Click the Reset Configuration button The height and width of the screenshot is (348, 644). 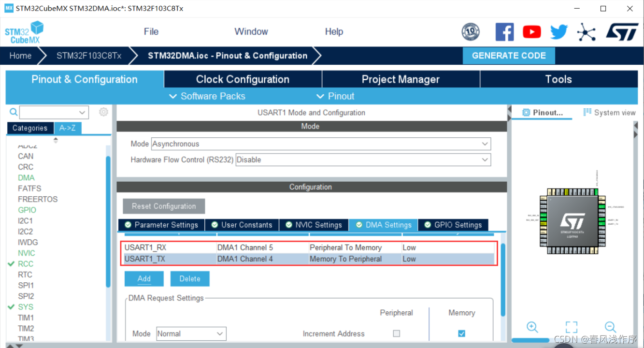[x=164, y=206]
